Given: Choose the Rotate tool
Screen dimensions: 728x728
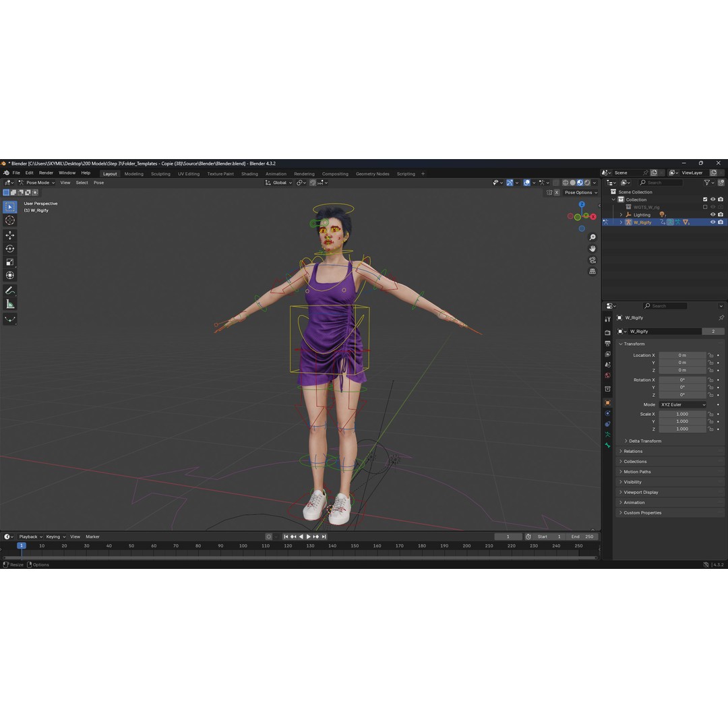Looking at the screenshot, I should point(9,249).
